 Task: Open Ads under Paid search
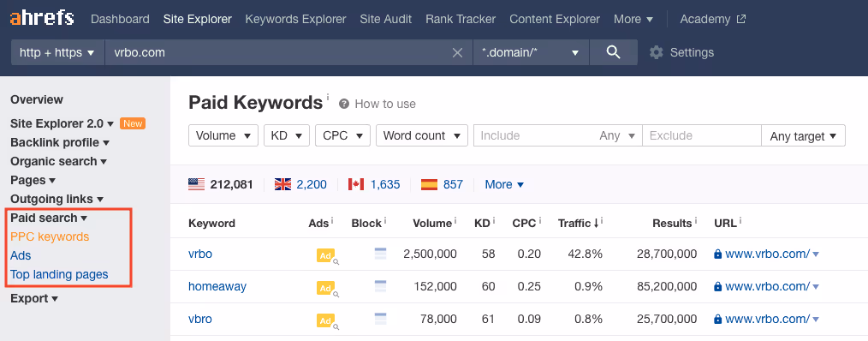21,255
